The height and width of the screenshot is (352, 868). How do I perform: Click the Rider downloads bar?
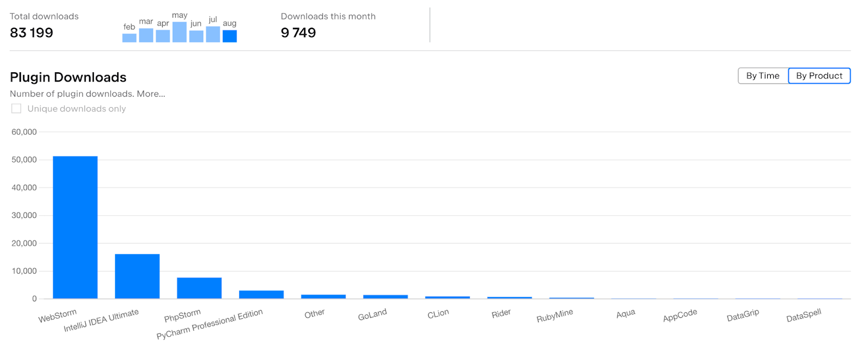[x=509, y=298]
